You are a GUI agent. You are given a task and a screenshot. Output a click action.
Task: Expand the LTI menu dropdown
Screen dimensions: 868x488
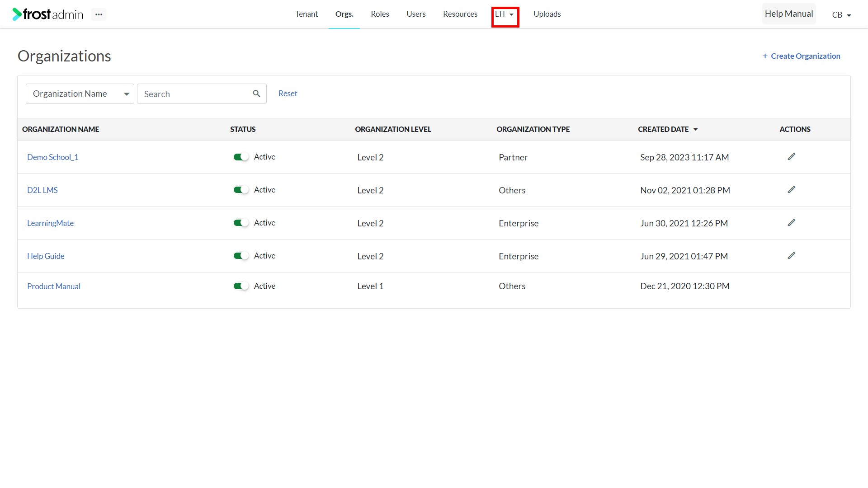[x=505, y=14]
